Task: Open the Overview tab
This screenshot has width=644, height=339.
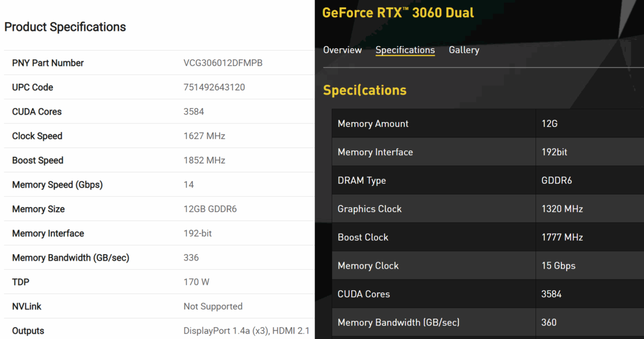Action: pyautogui.click(x=342, y=50)
